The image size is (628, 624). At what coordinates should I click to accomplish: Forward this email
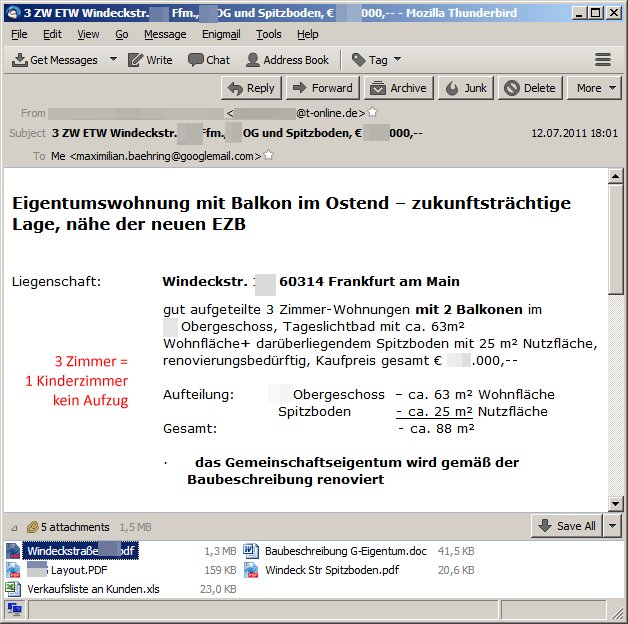[322, 88]
